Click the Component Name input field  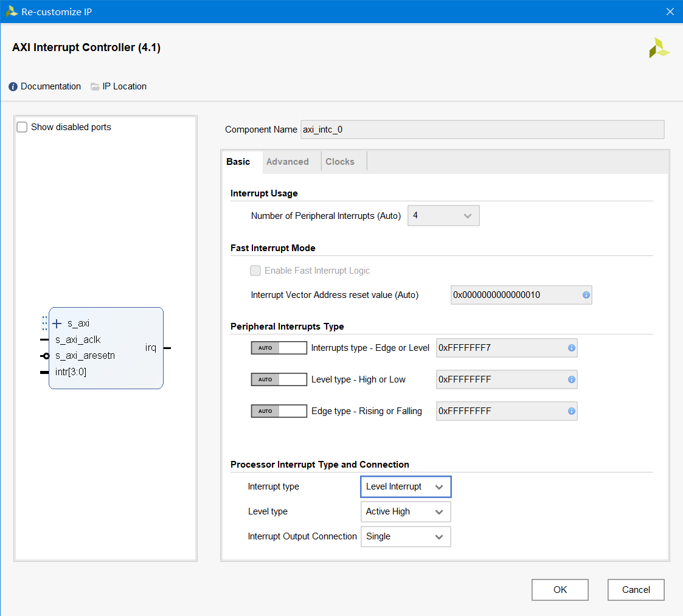483,130
